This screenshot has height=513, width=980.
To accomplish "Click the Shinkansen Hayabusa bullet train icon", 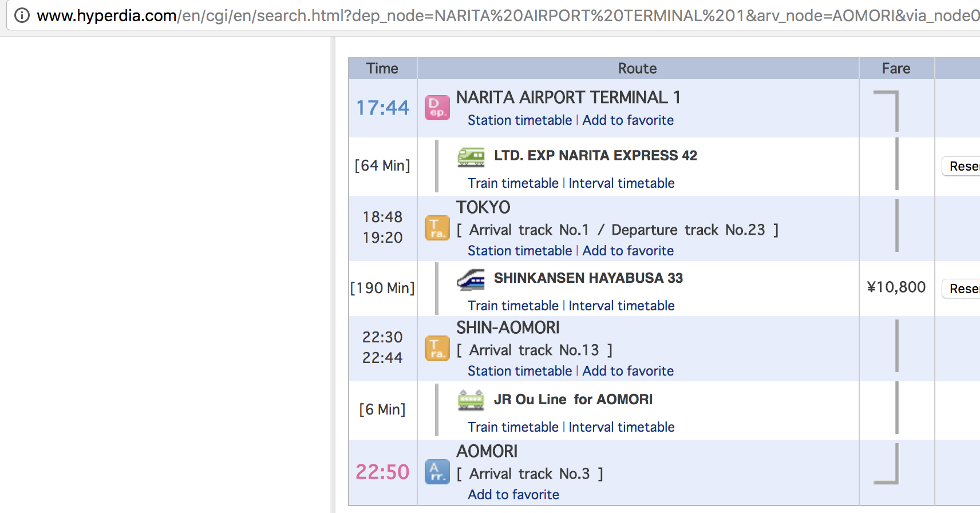I will (x=471, y=279).
